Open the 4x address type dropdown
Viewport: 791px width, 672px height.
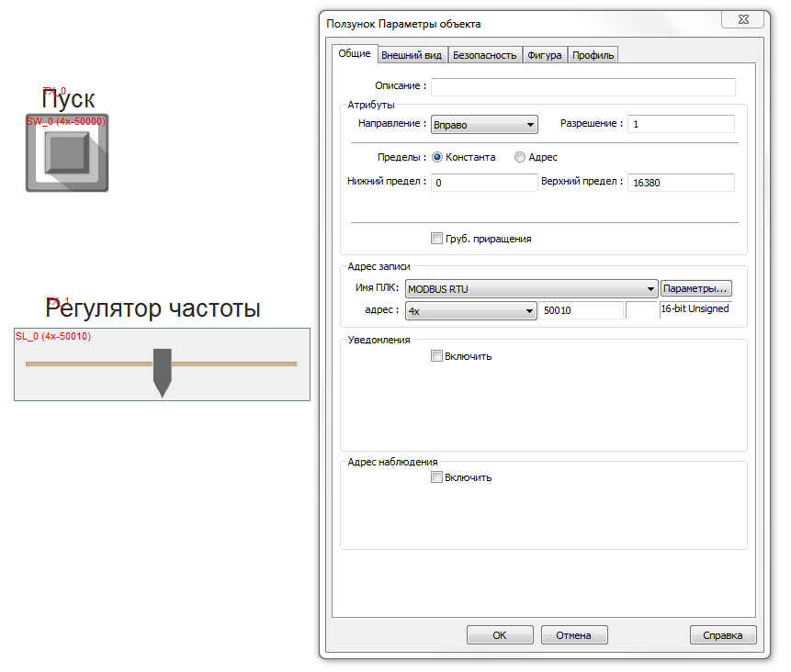coord(470,311)
